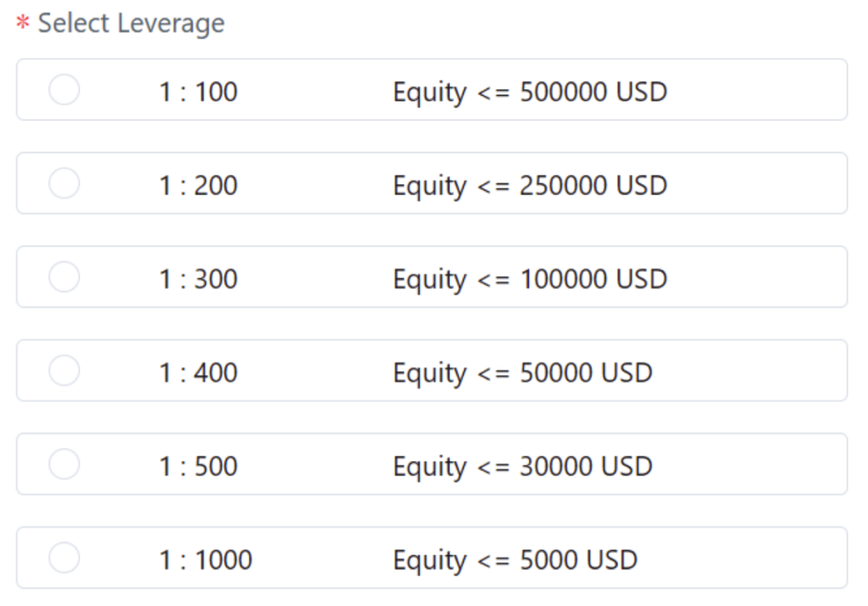Image resolution: width=868 pixels, height=606 pixels.
Task: Click the "1 : 1000" ratio text
Action: point(205,559)
